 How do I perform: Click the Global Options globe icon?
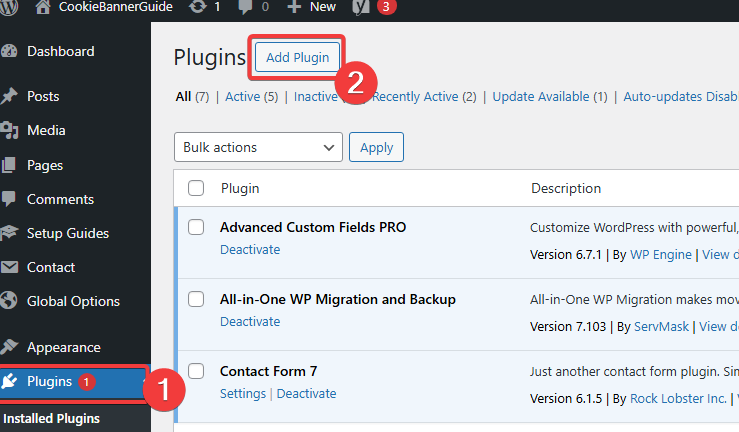pos(8,301)
